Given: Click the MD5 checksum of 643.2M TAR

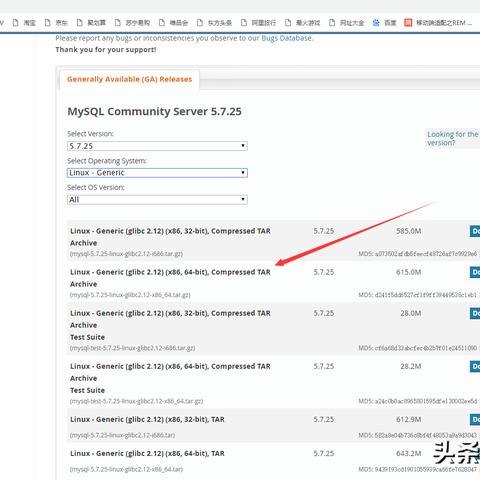Looking at the screenshot, I should tap(418, 469).
